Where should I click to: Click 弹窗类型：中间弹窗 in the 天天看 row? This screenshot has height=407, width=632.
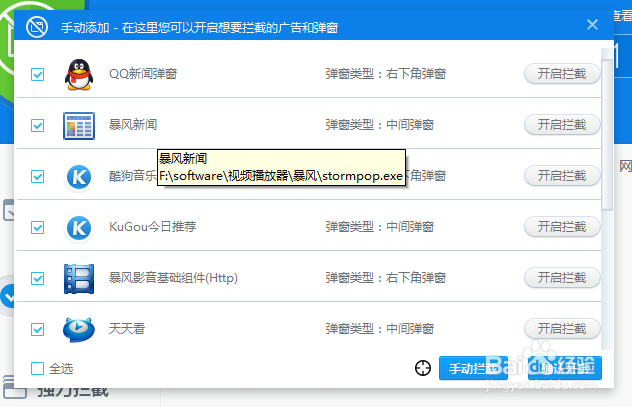click(x=380, y=328)
